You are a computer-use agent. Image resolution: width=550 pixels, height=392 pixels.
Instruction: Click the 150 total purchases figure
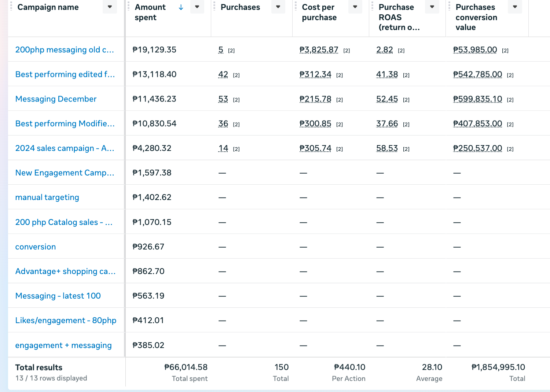coord(282,367)
